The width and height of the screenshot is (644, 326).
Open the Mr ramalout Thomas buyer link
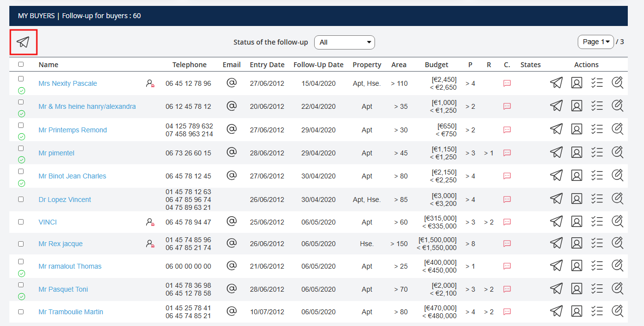point(70,266)
